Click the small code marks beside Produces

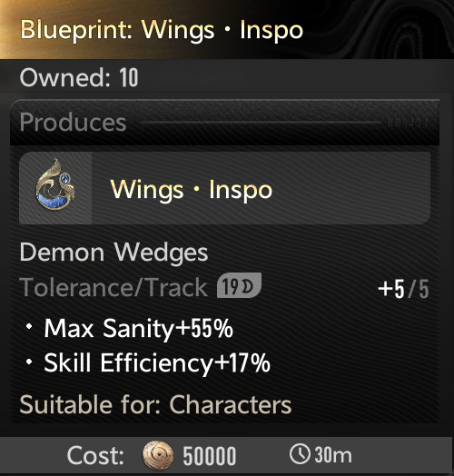[409, 123]
